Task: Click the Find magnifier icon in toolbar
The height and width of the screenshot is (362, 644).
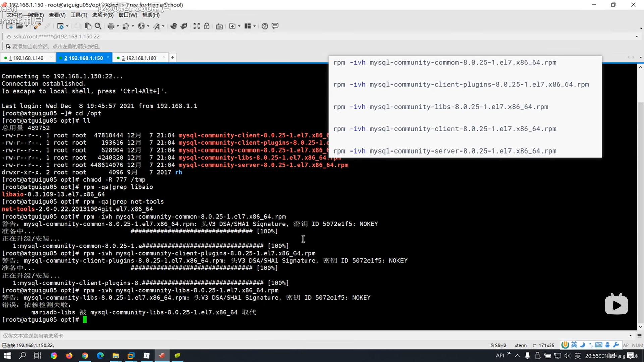Action: click(x=98, y=26)
